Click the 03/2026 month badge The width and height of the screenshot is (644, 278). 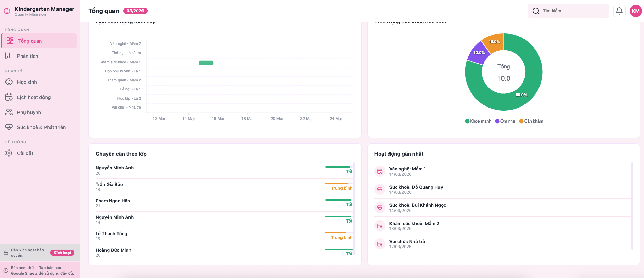135,11
